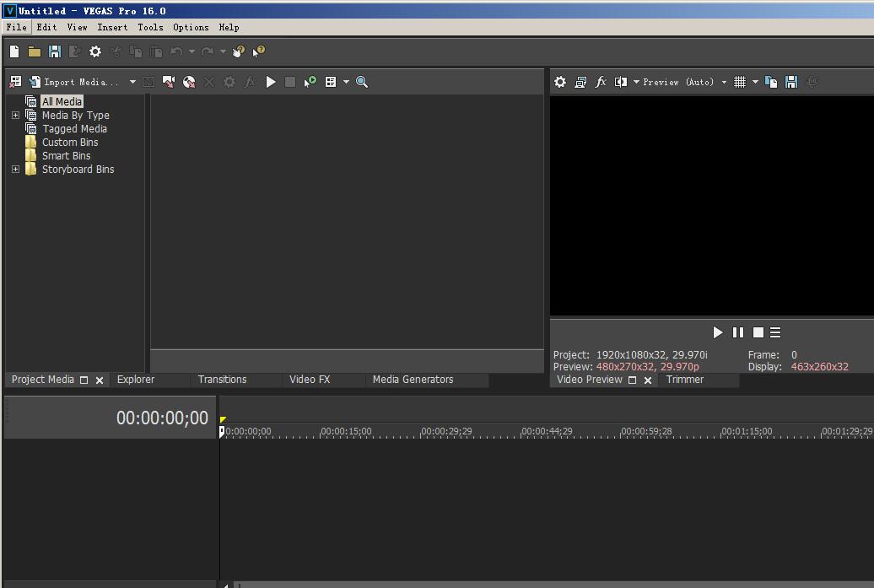Open the Split Screen View dropdown arrow
This screenshot has height=588, width=874.
click(x=636, y=82)
